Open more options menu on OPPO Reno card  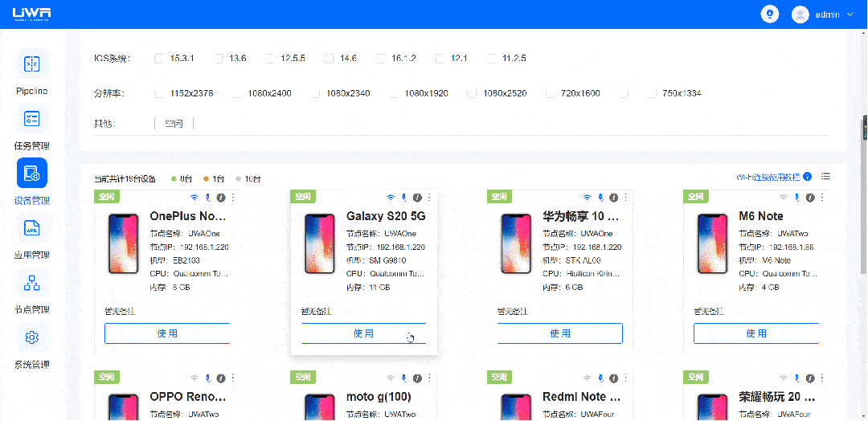233,378
